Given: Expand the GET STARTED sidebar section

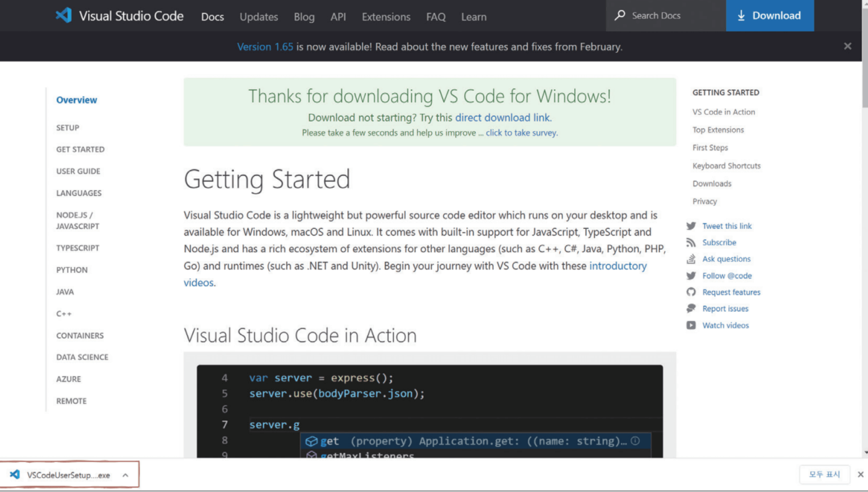Looking at the screenshot, I should 80,150.
